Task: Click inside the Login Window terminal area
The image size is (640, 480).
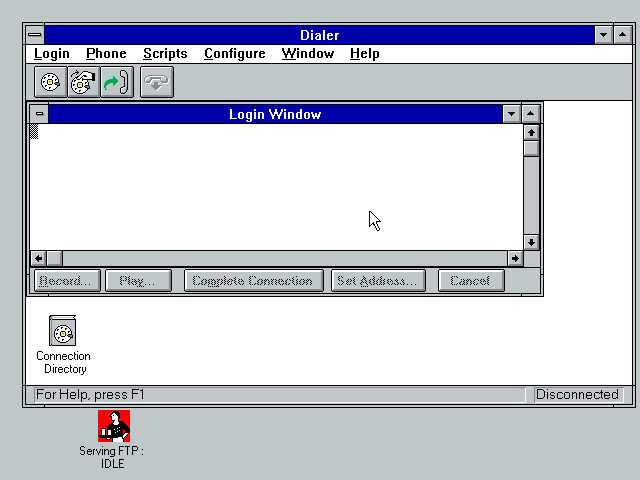Action: pyautogui.click(x=276, y=187)
